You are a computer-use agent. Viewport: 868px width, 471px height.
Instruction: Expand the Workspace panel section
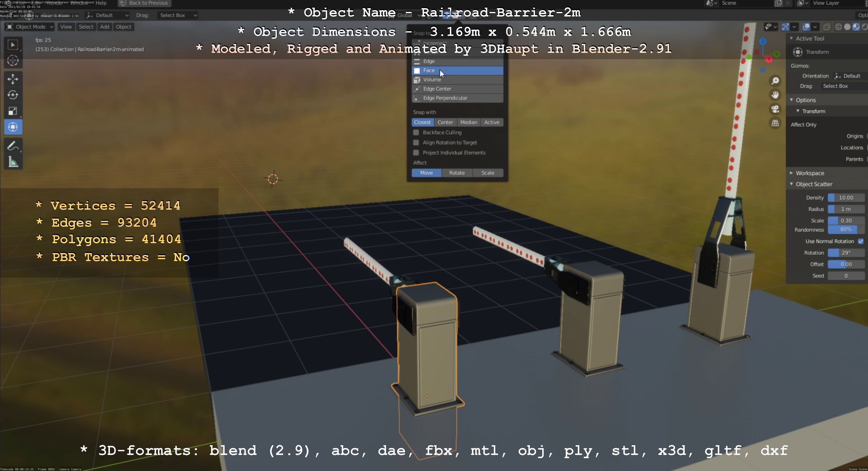pyautogui.click(x=809, y=173)
